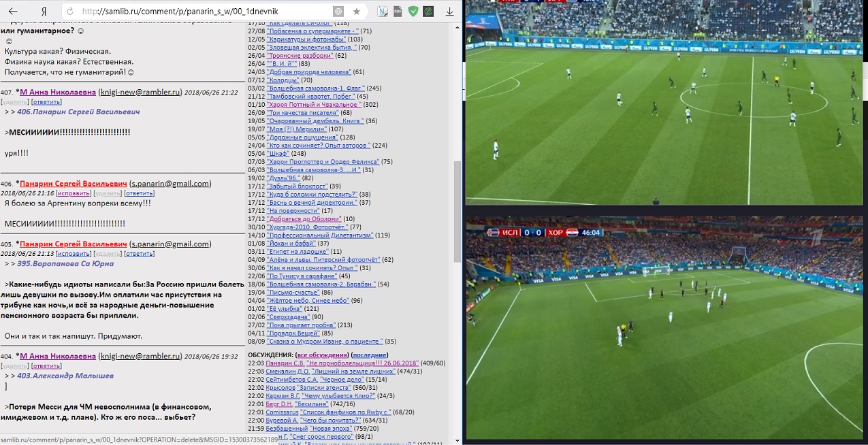
Task: Click the dark green circular extension icon
Action: pyautogui.click(x=428, y=12)
